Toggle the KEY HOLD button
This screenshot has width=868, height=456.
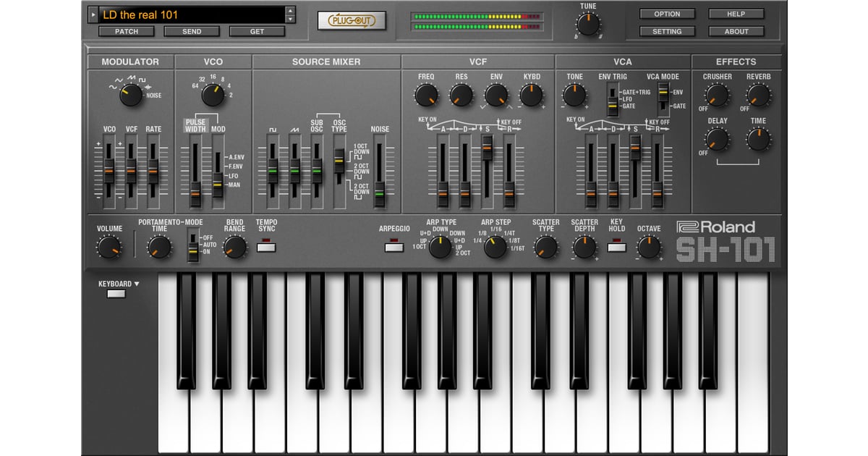point(616,248)
